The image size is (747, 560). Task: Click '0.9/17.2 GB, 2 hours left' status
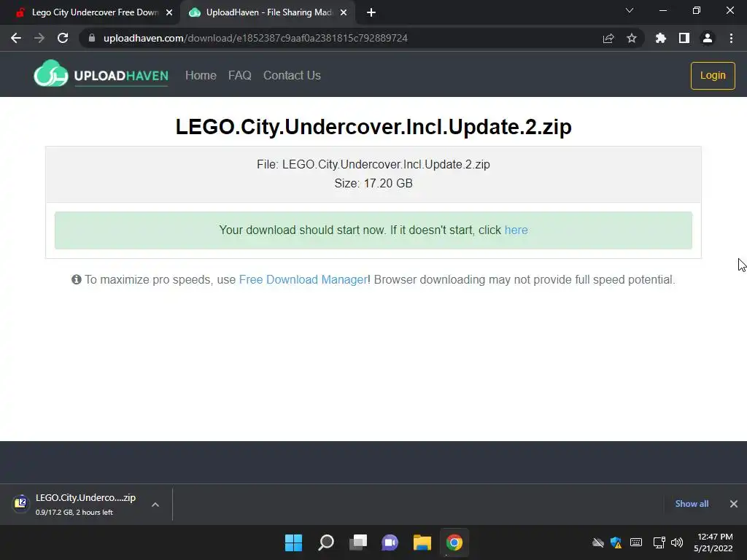(x=74, y=513)
